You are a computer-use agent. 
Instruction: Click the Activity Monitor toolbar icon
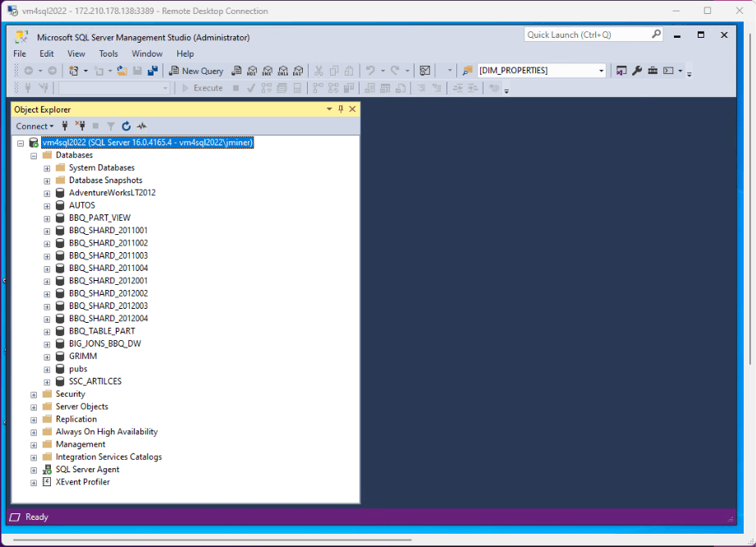tap(424, 71)
